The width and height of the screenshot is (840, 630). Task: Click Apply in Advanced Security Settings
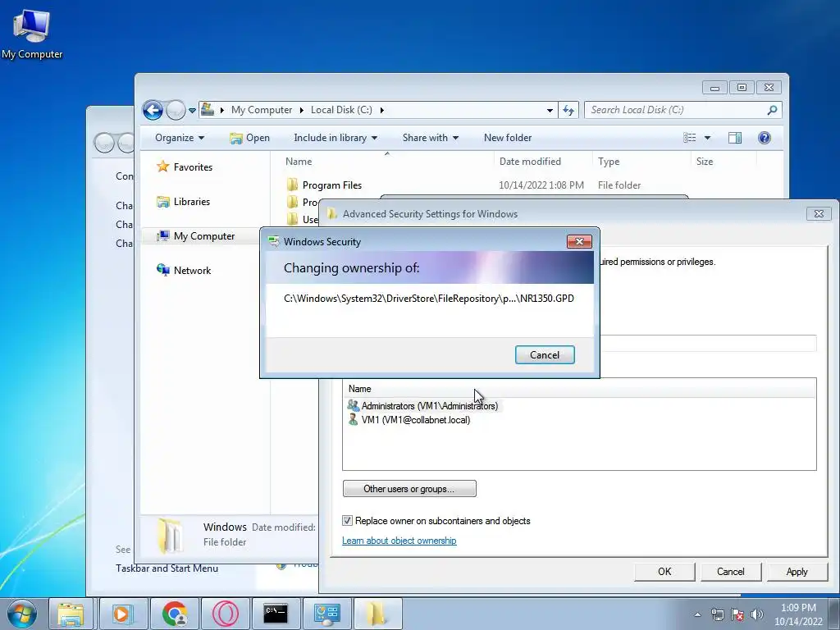[x=797, y=572]
